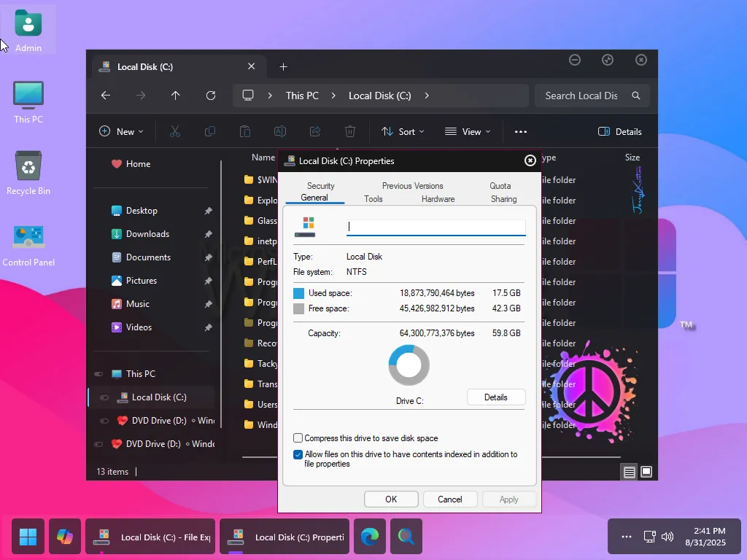The width and height of the screenshot is (747, 560).
Task: Open Microsoft Edge from the taskbar
Action: pyautogui.click(x=370, y=537)
